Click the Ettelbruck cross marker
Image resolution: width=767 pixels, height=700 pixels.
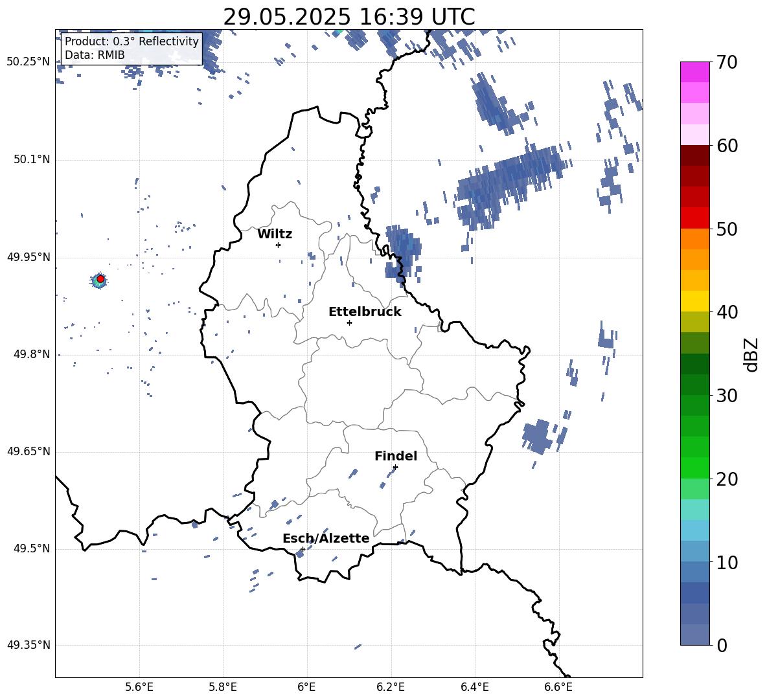coord(349,322)
